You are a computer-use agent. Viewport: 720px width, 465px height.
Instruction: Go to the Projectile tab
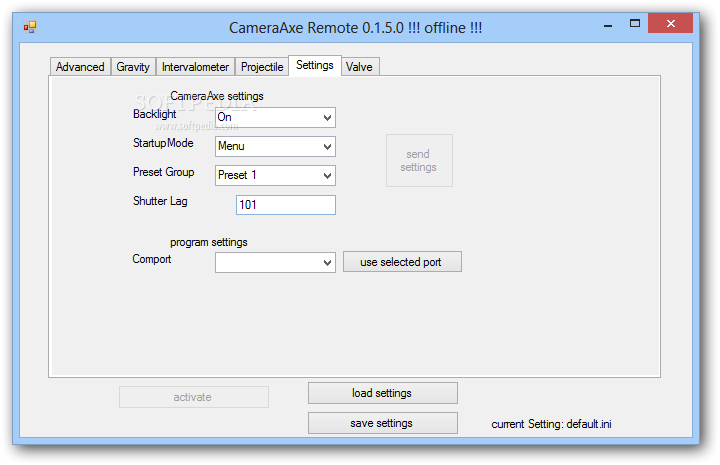click(262, 67)
